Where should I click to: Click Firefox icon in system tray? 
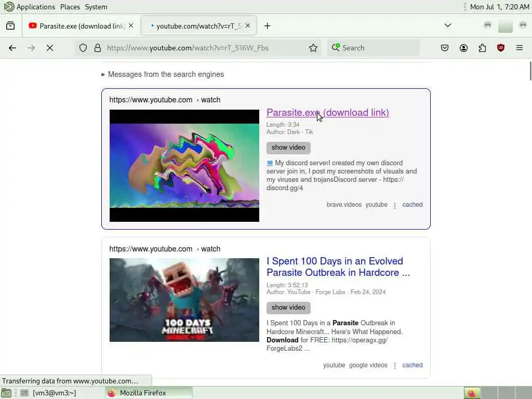pyautogui.click(x=472, y=393)
